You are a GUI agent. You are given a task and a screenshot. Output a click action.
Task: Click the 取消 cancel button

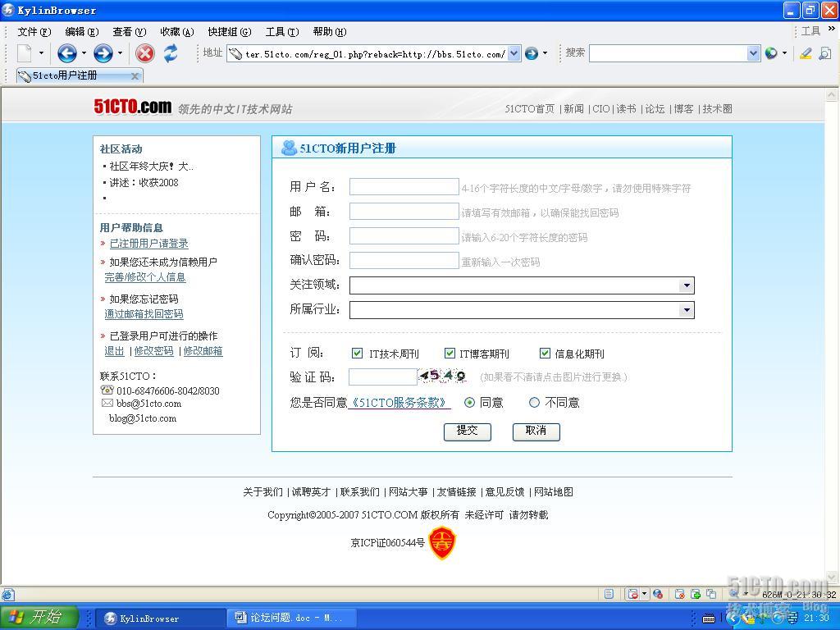[x=536, y=431]
